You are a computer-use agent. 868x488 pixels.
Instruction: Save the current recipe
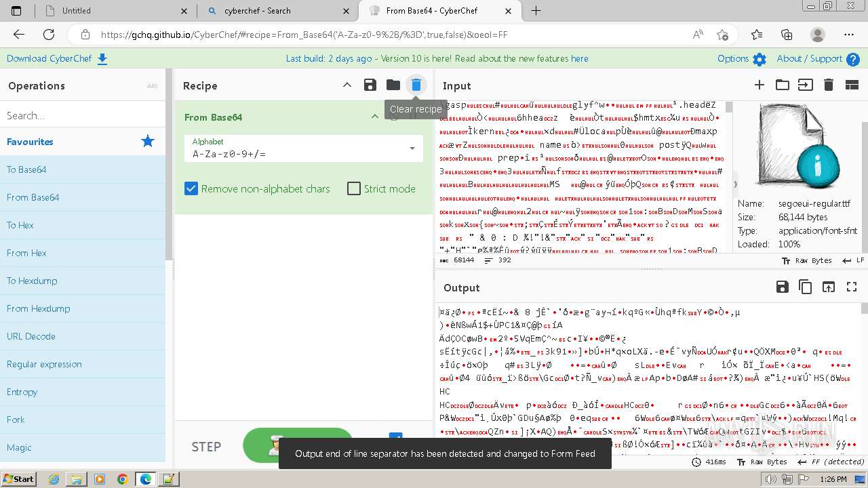pyautogui.click(x=370, y=85)
